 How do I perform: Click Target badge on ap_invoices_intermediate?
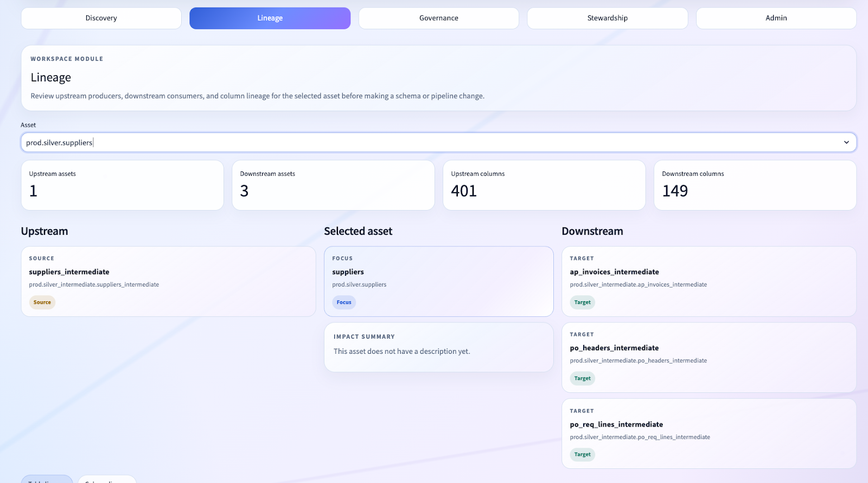pyautogui.click(x=582, y=302)
